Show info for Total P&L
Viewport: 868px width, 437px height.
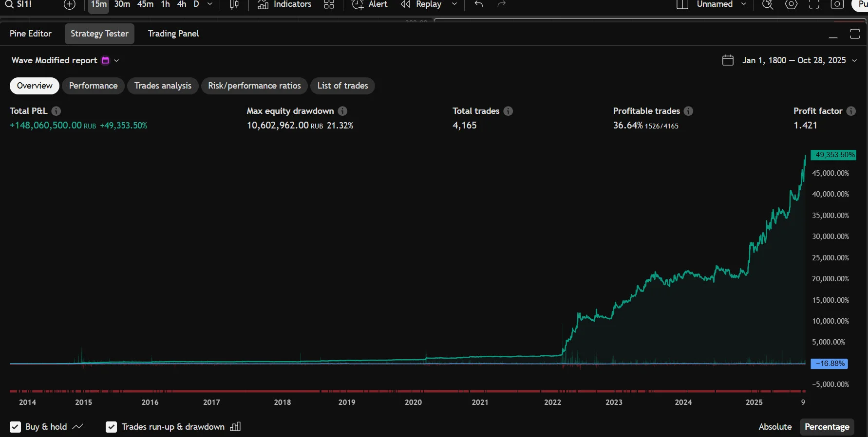click(x=56, y=111)
